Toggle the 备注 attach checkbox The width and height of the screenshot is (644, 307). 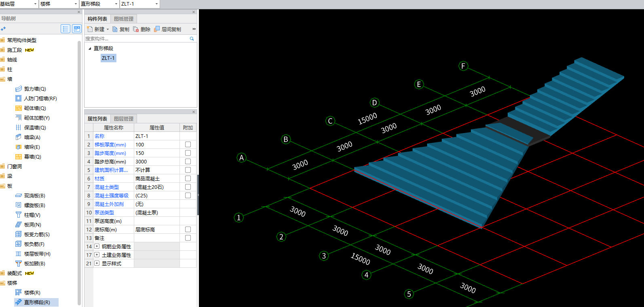(188, 238)
